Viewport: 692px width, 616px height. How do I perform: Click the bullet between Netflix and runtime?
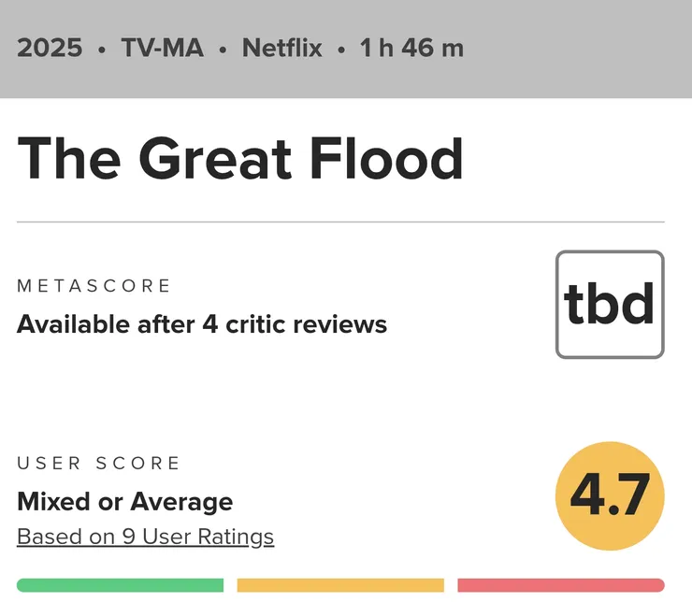[x=341, y=49]
